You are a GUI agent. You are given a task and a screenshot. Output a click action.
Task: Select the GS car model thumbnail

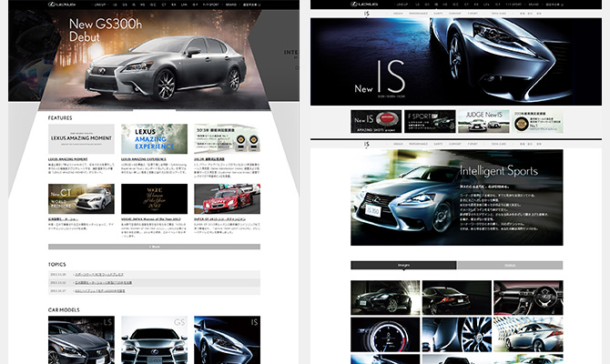click(x=154, y=340)
